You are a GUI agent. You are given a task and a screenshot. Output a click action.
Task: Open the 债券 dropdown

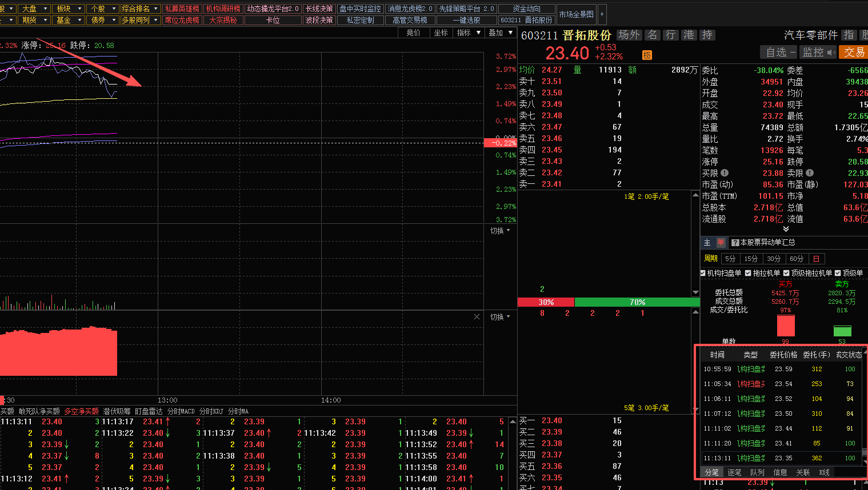click(102, 20)
